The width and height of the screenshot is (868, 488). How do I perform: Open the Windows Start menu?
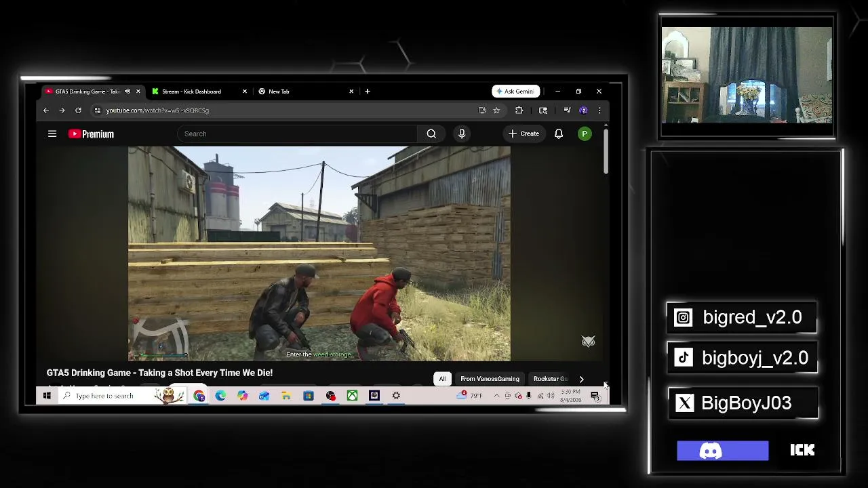tap(47, 396)
